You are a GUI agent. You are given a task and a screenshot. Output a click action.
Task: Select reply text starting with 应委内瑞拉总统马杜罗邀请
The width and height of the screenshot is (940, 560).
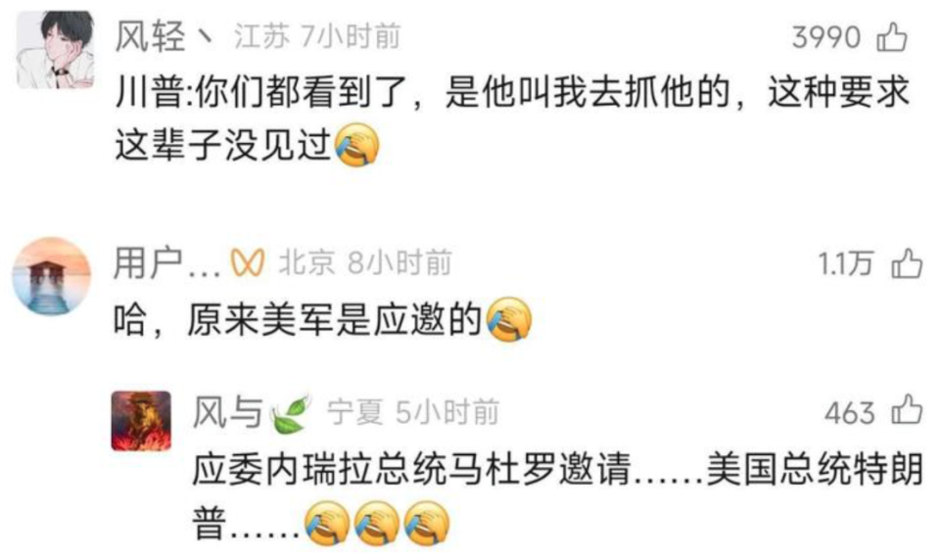click(x=557, y=495)
